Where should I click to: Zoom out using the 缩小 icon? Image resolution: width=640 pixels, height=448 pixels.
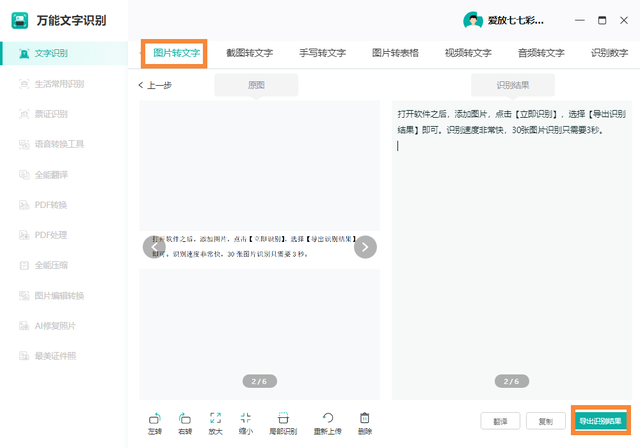click(246, 424)
